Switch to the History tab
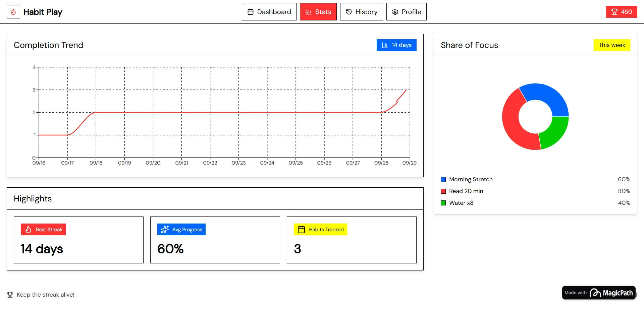This screenshot has height=309, width=644. point(361,12)
